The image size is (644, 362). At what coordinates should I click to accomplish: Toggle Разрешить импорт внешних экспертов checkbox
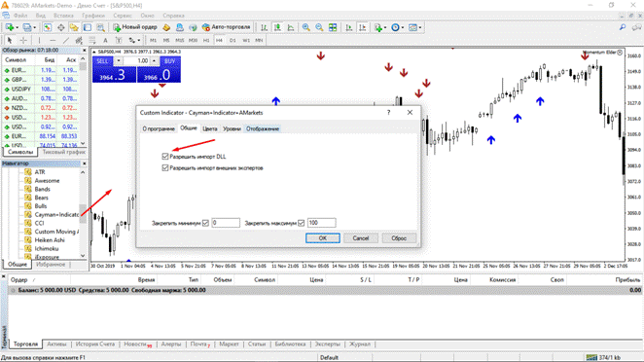(165, 167)
